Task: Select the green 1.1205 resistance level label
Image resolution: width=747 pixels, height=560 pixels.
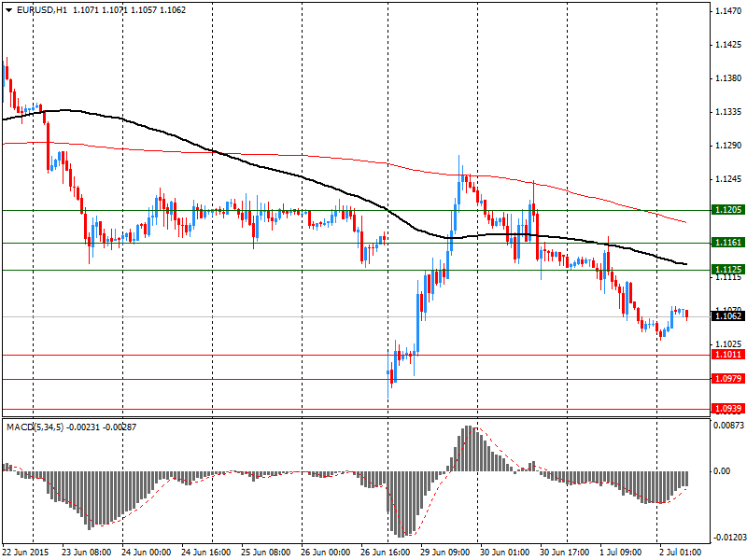Action: pyautogui.click(x=728, y=210)
